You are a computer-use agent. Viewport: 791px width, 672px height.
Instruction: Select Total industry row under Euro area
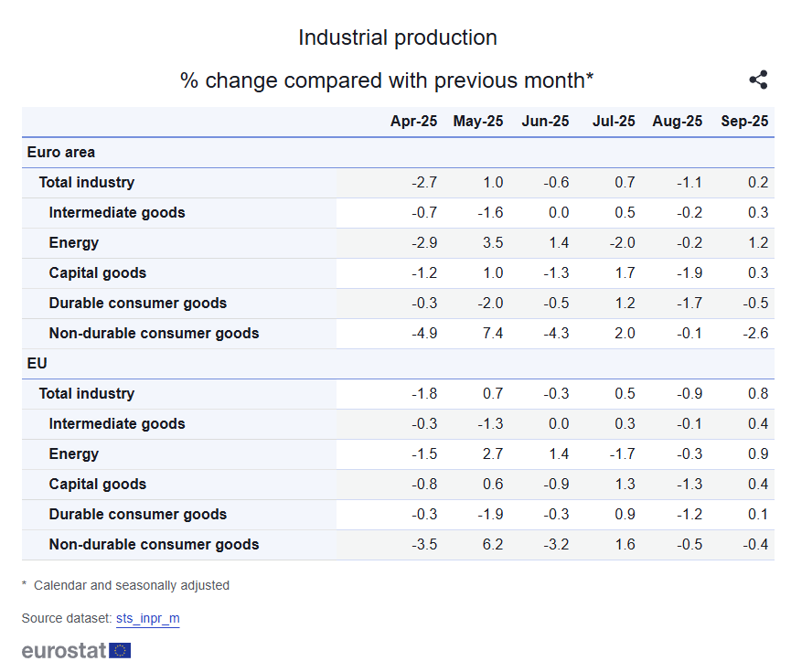[x=87, y=183]
